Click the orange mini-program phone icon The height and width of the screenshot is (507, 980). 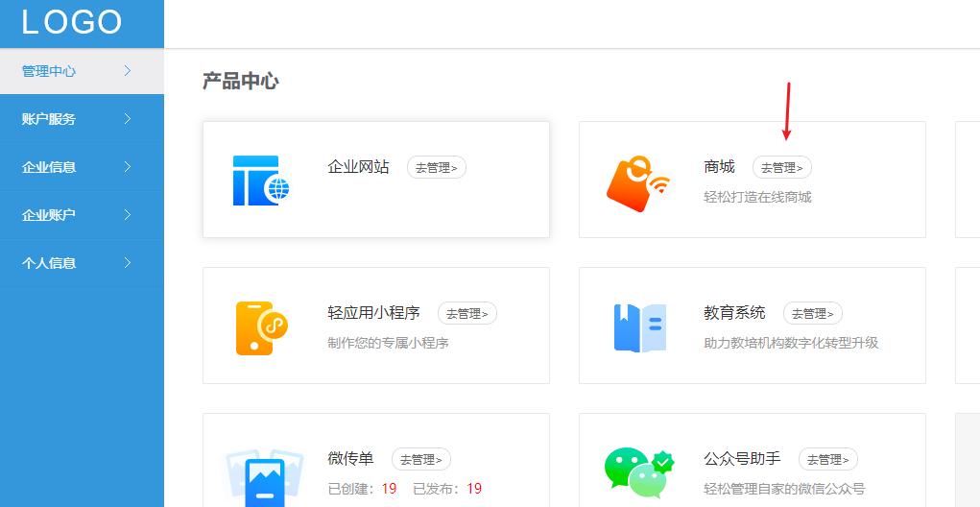pyautogui.click(x=261, y=328)
